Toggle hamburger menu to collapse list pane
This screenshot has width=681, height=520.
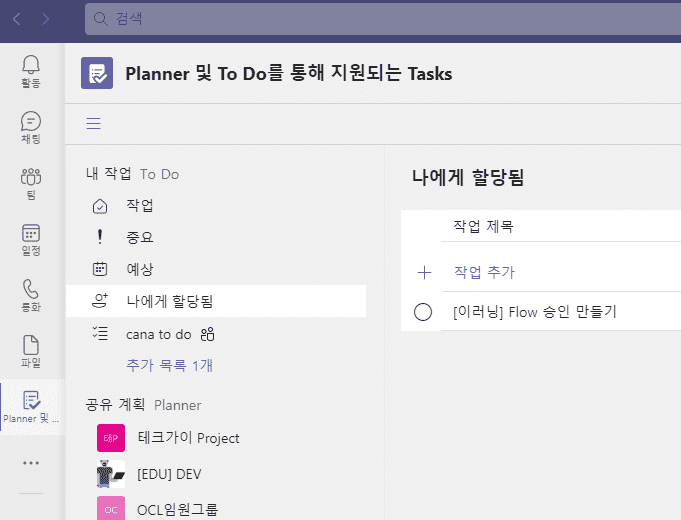93,123
